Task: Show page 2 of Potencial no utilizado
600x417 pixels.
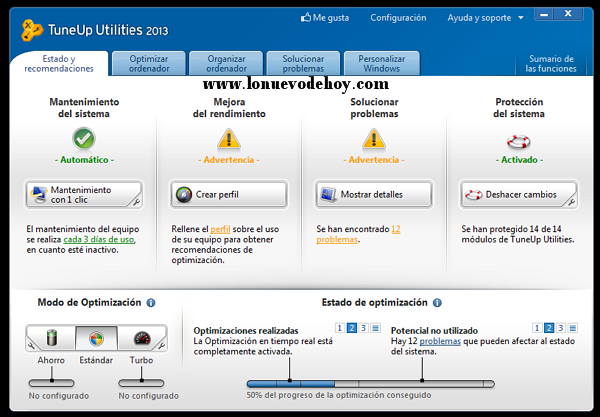Action: point(549,328)
